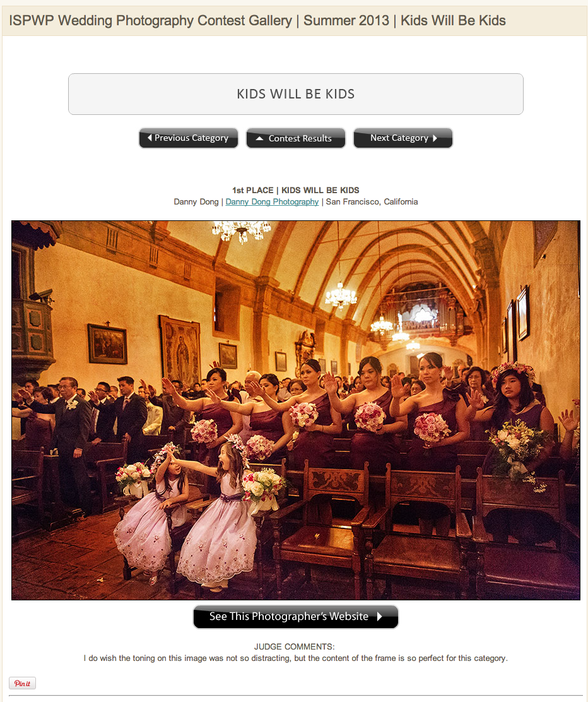Go to the Next Category
This screenshot has width=588, height=702.
click(x=403, y=138)
